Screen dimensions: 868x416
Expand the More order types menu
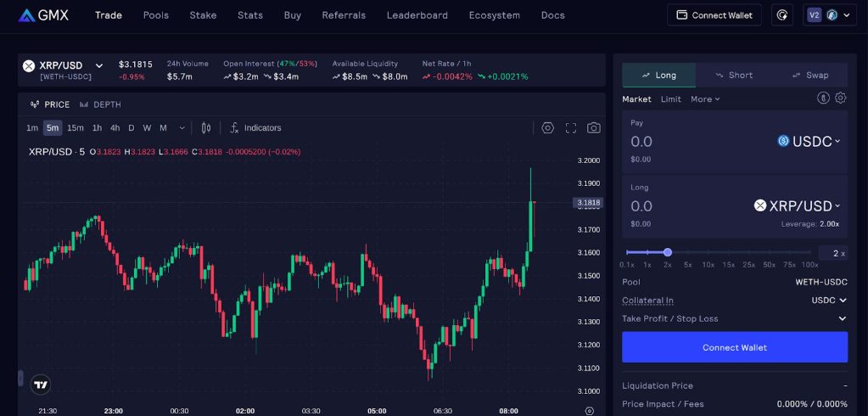tap(705, 99)
